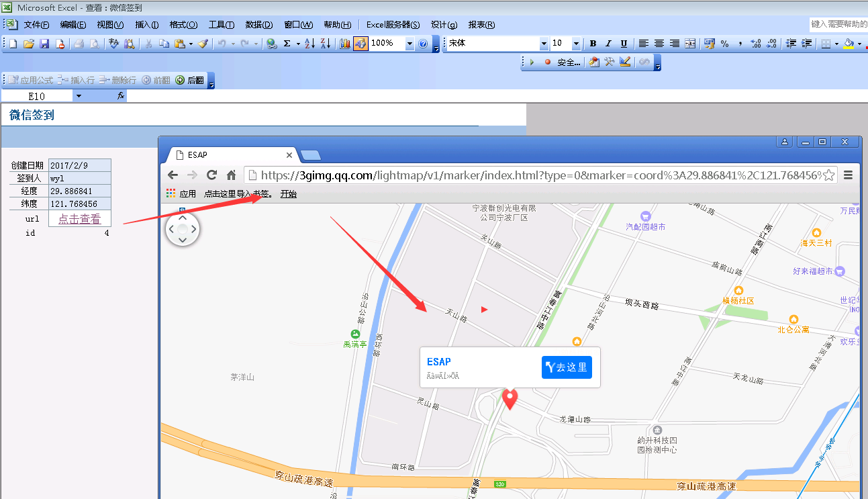Screen dimensions: 868x499
Task: Activate the Format Painter brush
Action: (203, 44)
